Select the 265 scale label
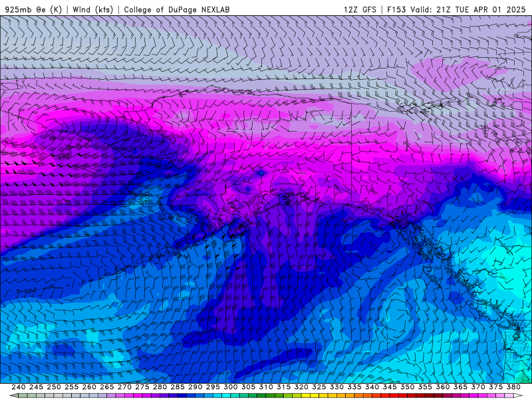Viewport: 532px width, 399px height. click(x=106, y=387)
